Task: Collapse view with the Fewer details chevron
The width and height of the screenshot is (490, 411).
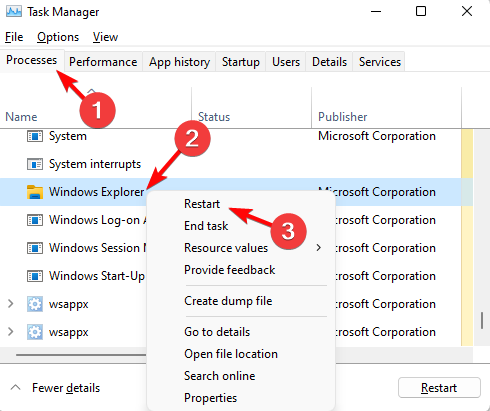Action: pyautogui.click(x=15, y=388)
